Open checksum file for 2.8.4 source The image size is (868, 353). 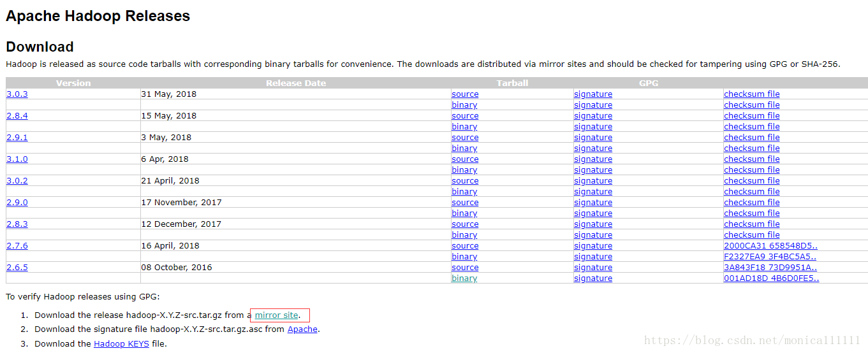coord(752,116)
